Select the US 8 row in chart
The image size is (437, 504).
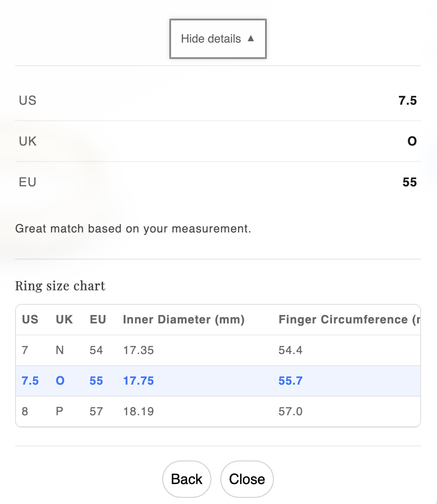(x=218, y=411)
